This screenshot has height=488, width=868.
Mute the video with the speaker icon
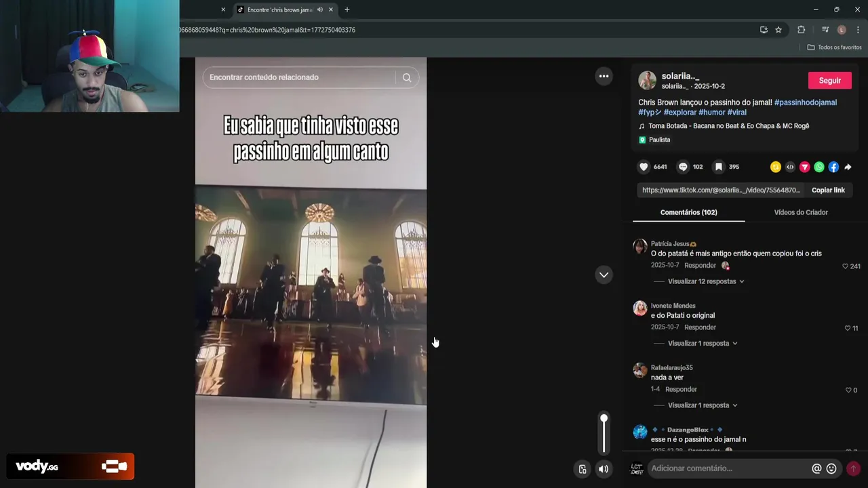tap(604, 469)
